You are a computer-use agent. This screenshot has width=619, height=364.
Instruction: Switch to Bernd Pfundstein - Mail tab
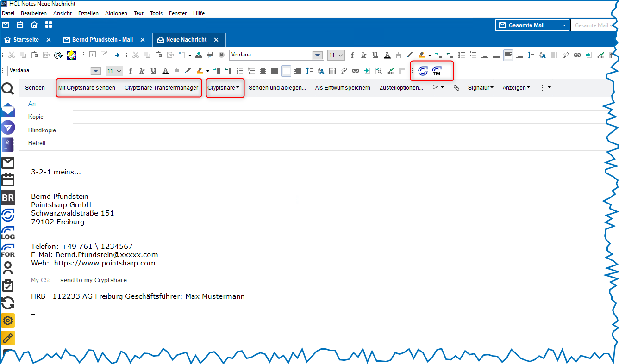[x=102, y=40]
